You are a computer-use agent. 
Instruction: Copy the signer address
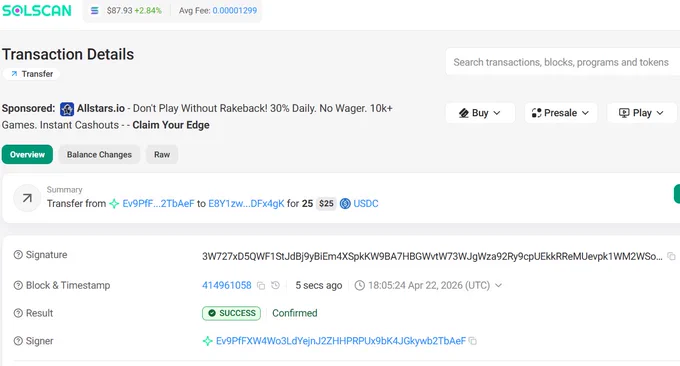pos(473,341)
